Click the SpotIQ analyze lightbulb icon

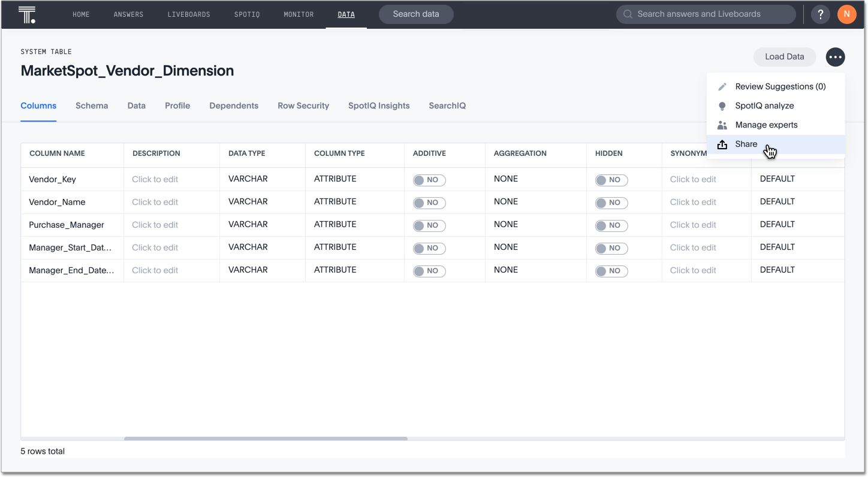tap(722, 106)
